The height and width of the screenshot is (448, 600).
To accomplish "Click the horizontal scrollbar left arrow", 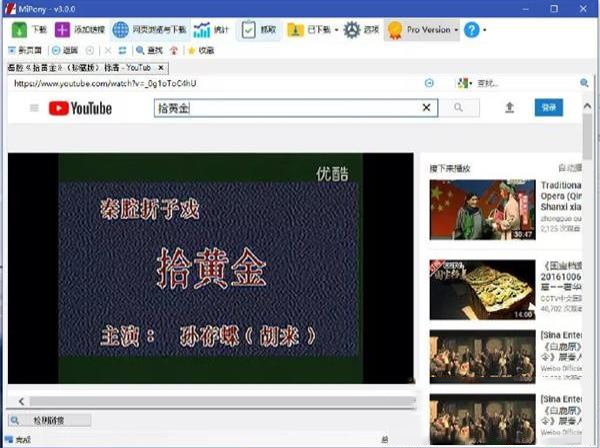I will click(21, 401).
